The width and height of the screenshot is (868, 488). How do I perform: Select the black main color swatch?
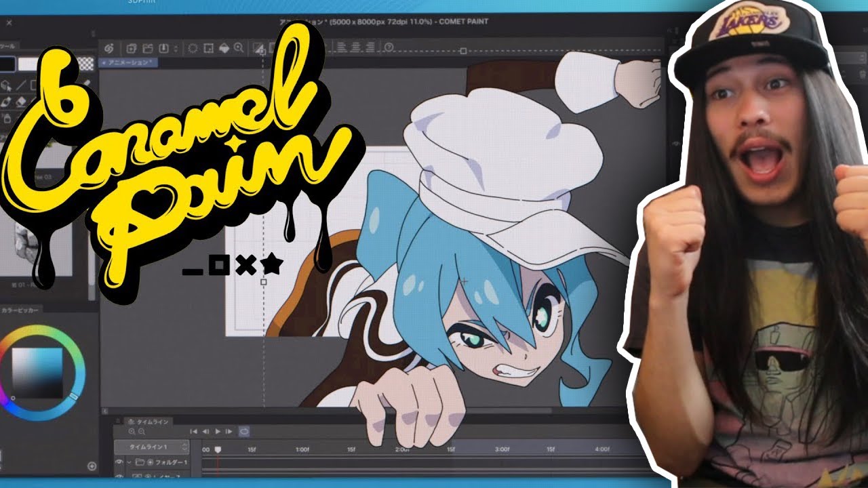pos(7,64)
